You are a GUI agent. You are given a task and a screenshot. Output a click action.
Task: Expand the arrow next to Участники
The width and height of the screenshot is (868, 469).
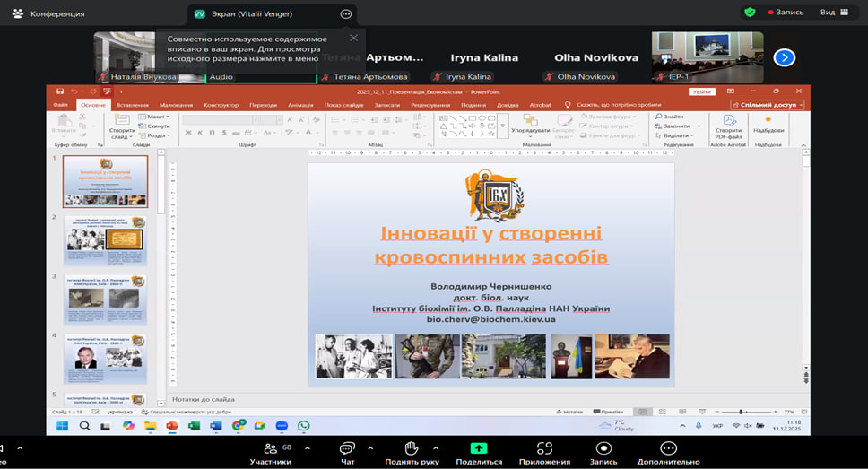[x=307, y=447]
